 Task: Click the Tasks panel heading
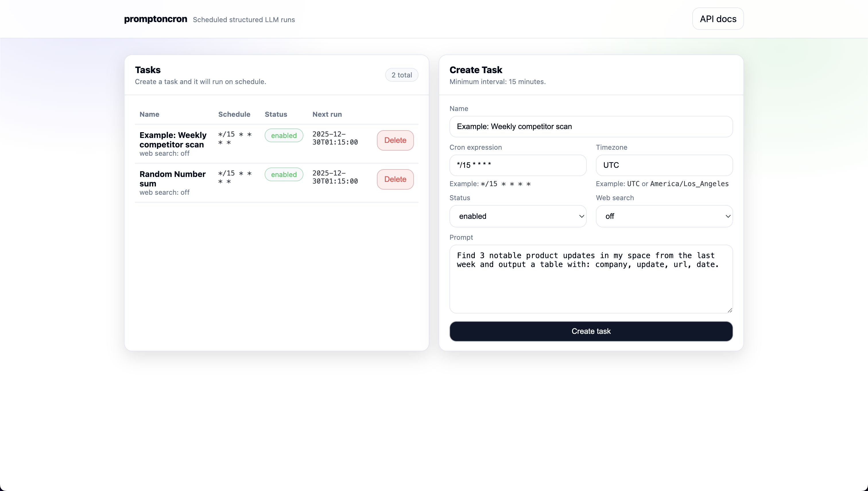coord(148,69)
